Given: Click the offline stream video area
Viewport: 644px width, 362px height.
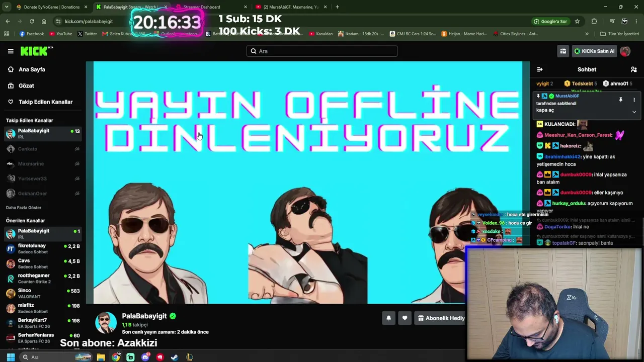Looking at the screenshot, I should (x=308, y=183).
